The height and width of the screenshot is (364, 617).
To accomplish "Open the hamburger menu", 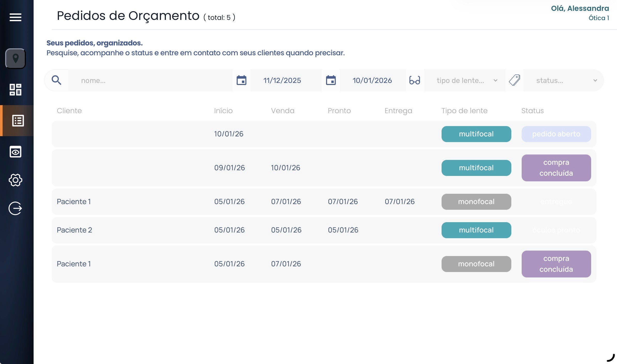I will (16, 17).
